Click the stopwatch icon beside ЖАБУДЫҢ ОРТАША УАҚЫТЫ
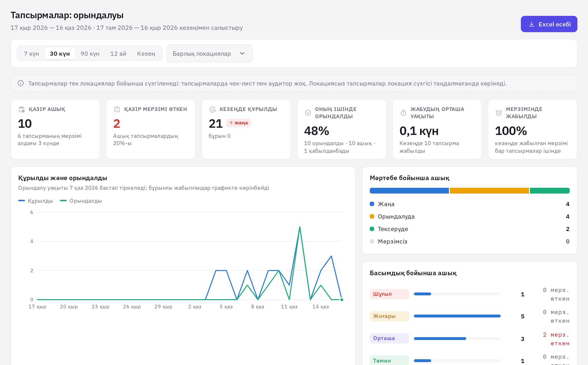This screenshot has height=365, width=588. (403, 113)
